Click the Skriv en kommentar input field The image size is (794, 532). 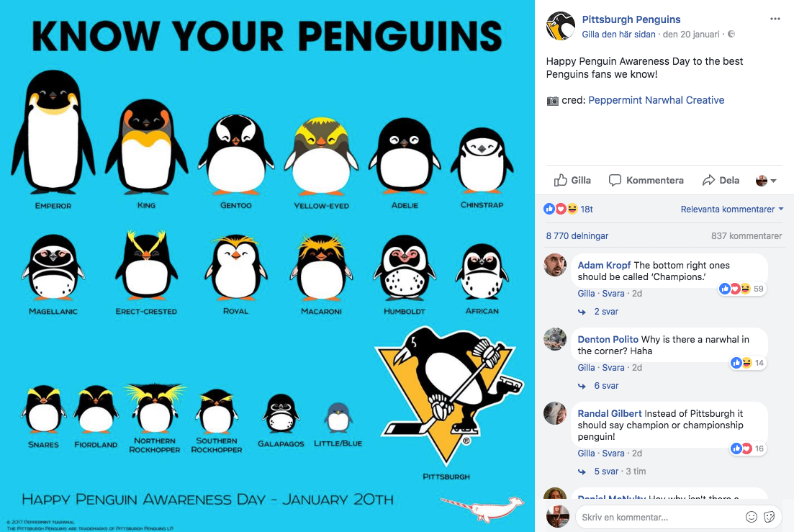point(655,517)
